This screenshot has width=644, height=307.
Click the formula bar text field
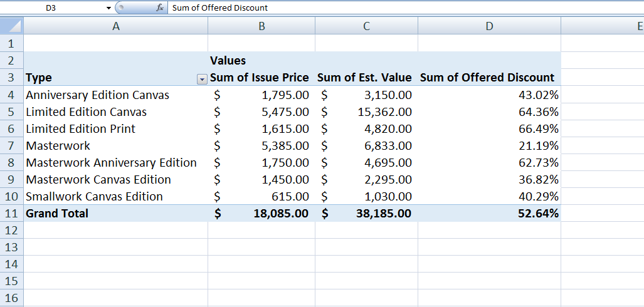[x=401, y=8]
